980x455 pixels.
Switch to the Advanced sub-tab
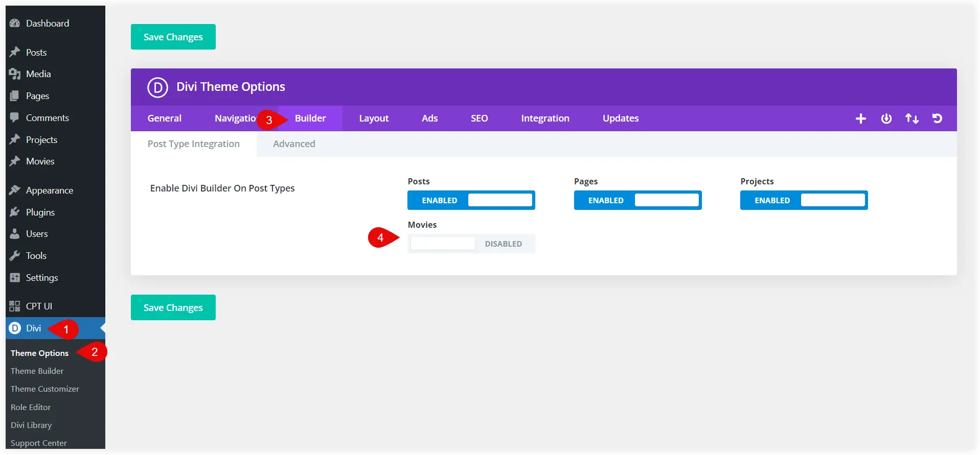[294, 144]
